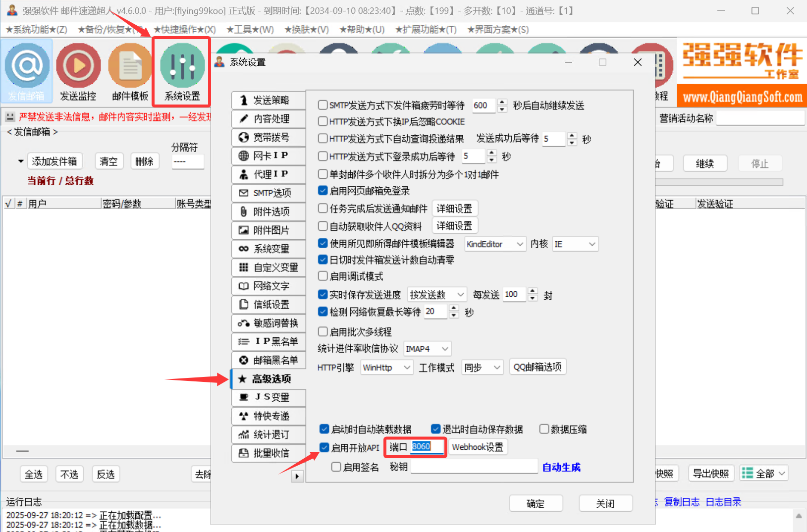
Task: Switch to the 邮箱黑名单 section
Action: coord(269,360)
